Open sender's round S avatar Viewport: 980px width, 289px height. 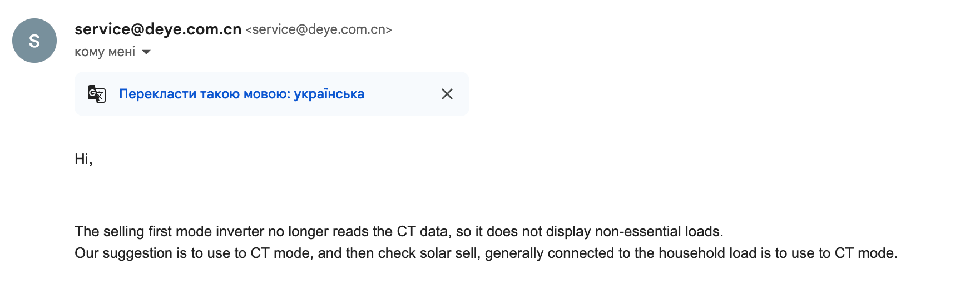coord(34,41)
